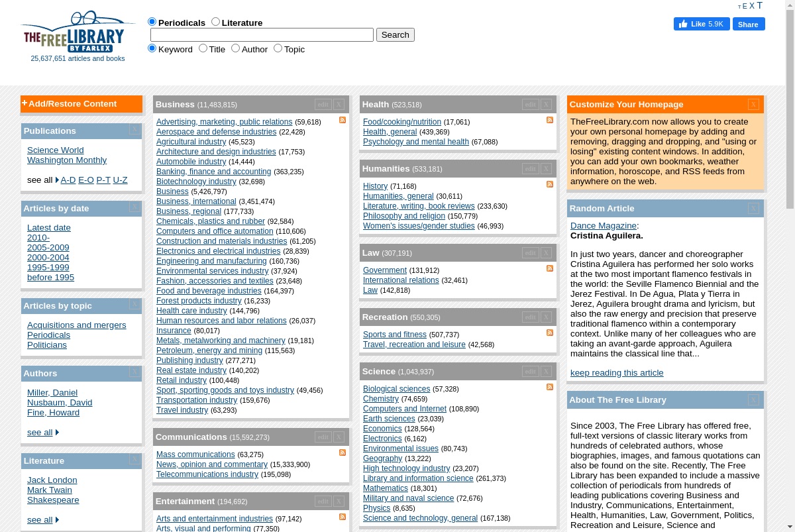Viewport: 795px width, 532px height.
Task: Click edit on the Communications panel
Action: (323, 437)
